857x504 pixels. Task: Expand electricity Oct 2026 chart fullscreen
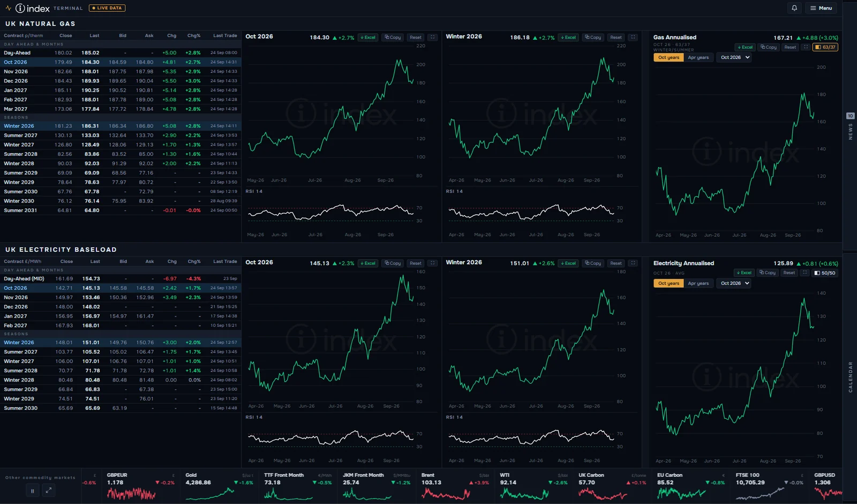coord(433,264)
